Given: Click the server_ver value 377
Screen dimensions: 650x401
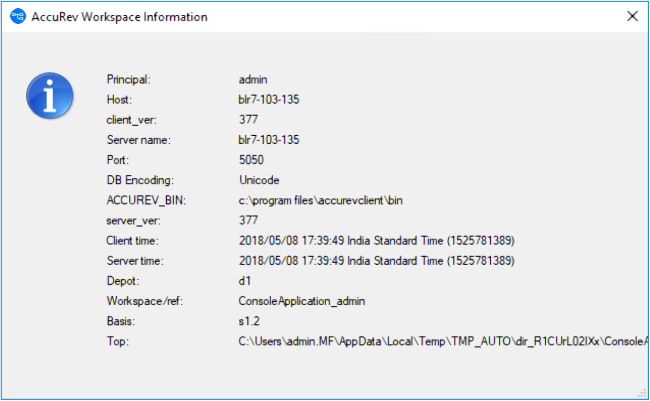Looking at the screenshot, I should point(248,221).
